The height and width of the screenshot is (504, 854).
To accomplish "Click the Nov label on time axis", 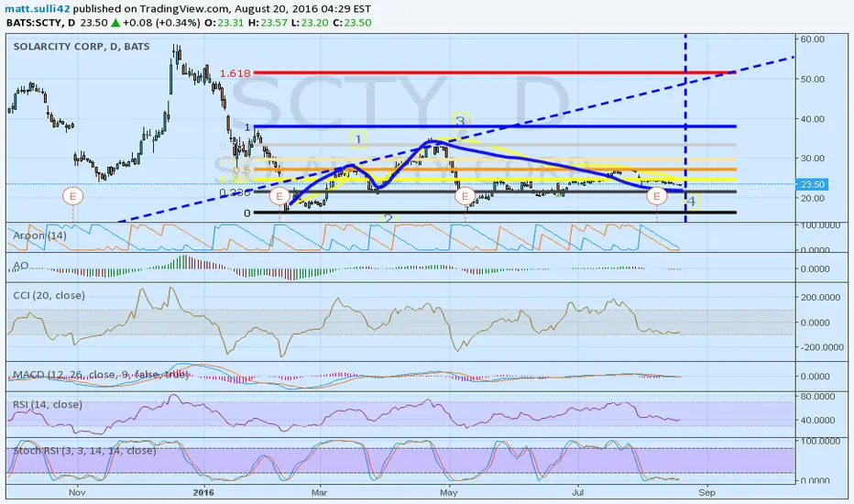I will point(77,493).
